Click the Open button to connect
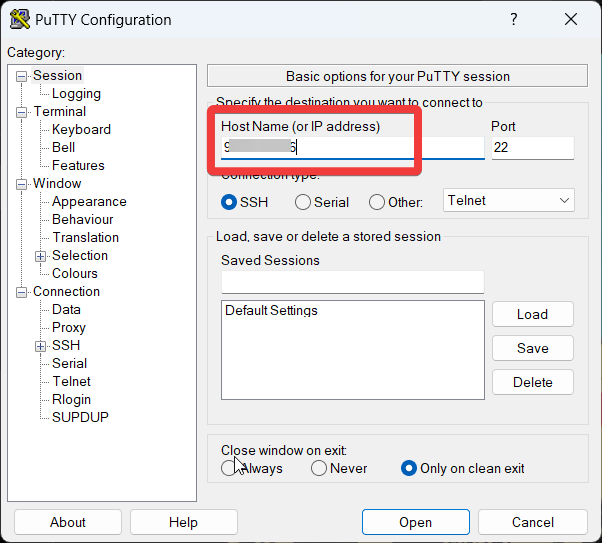Viewport: 602px width, 543px height. tap(415, 522)
